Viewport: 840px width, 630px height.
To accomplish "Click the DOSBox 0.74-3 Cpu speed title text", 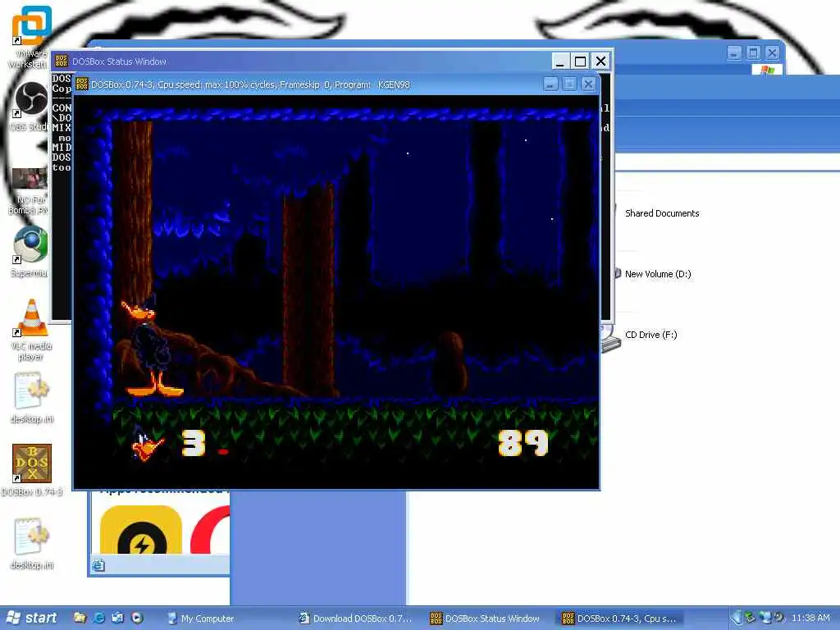I will click(x=250, y=84).
